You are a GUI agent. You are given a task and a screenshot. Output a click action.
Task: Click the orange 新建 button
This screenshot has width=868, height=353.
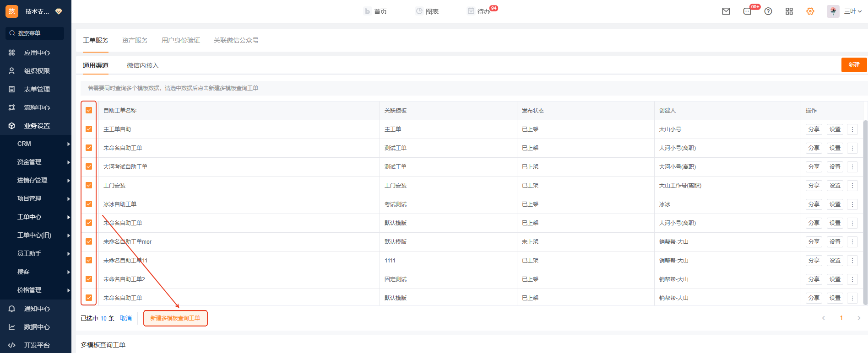[x=854, y=65]
